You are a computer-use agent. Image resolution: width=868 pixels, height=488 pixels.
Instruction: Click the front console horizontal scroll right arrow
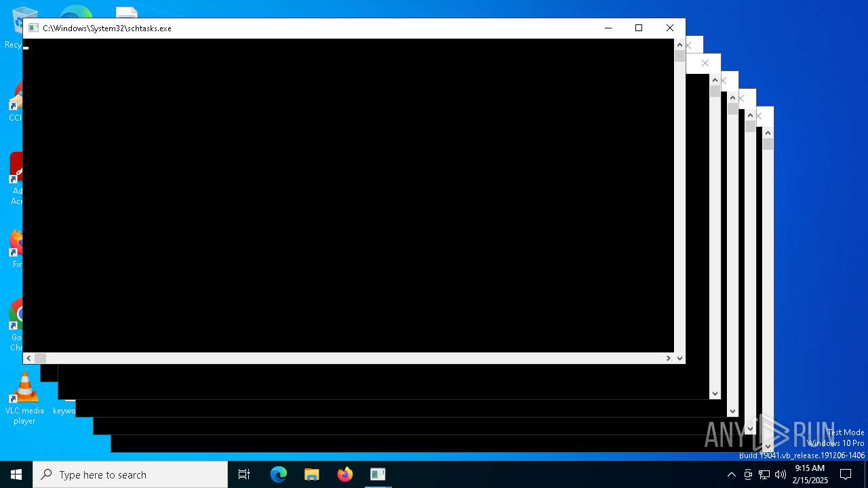(x=668, y=358)
